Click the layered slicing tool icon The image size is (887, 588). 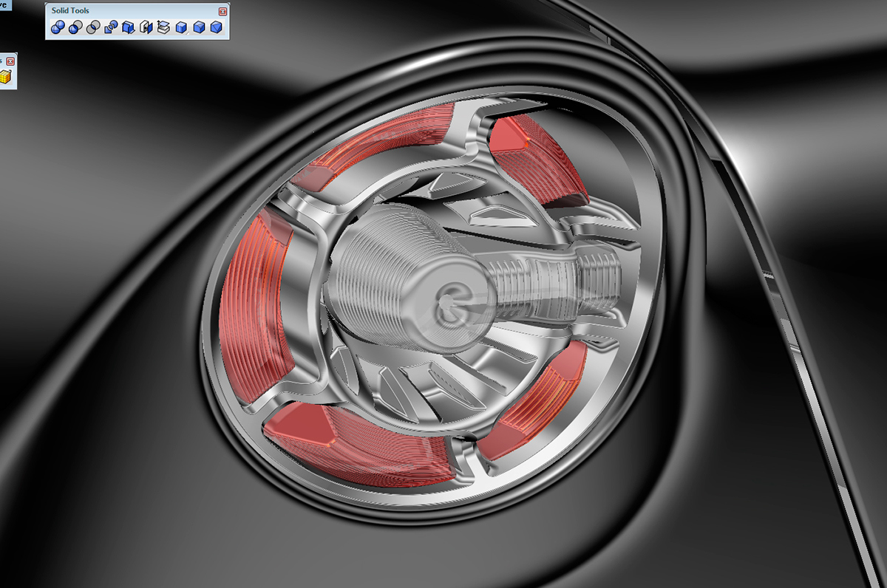click(163, 27)
